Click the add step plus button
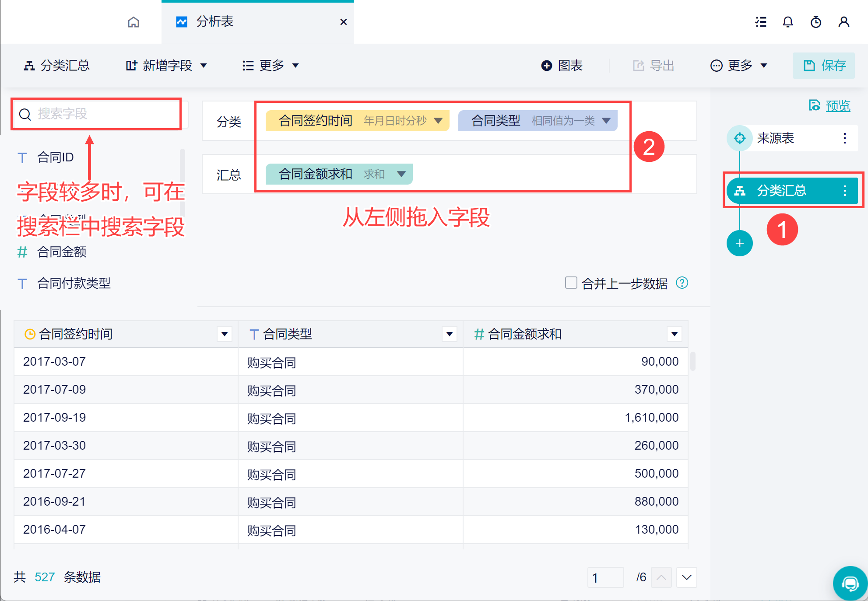This screenshot has height=601, width=868. pos(740,243)
